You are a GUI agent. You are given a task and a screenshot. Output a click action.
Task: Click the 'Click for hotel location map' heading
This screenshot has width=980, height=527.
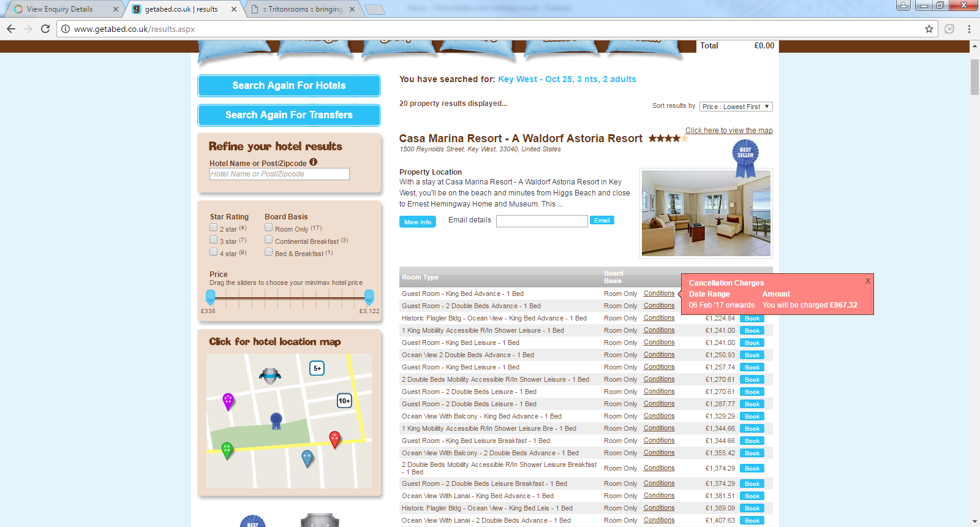(x=275, y=342)
